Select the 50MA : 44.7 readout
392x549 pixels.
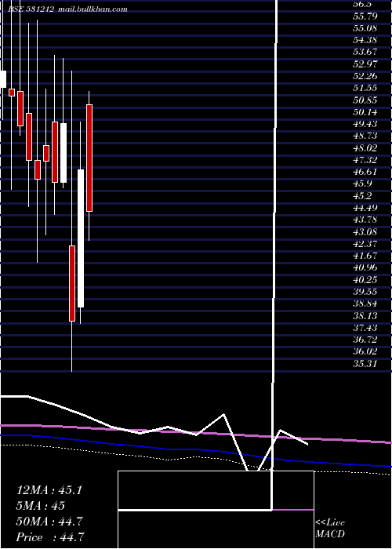tap(49, 522)
